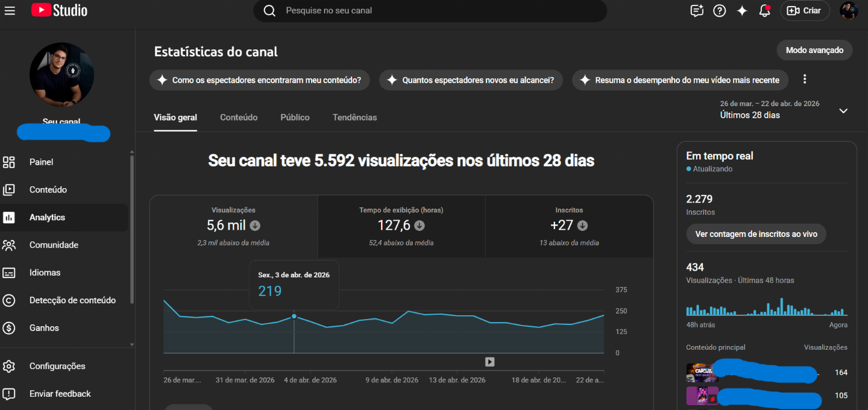Click the down arrow beside 5,6 mil views
Image resolution: width=868 pixels, height=410 pixels.
tap(255, 225)
